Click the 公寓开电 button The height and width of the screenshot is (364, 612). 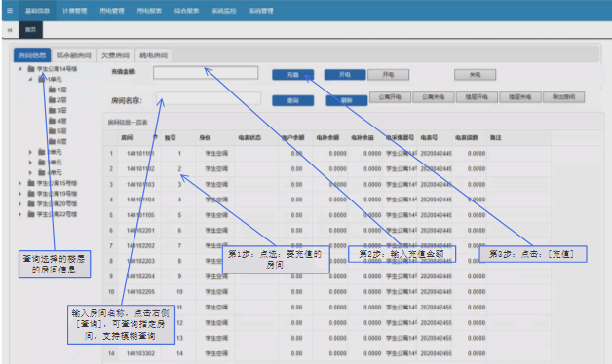(390, 97)
